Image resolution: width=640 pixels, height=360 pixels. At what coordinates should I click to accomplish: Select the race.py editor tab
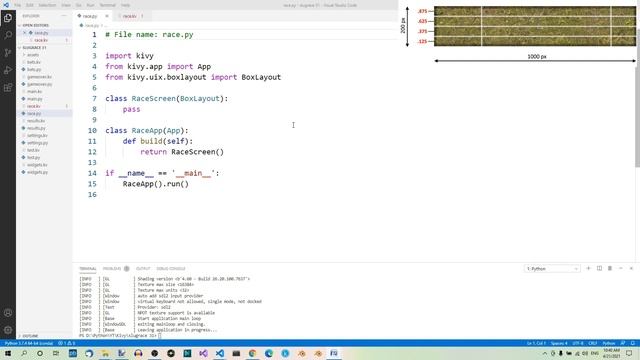[90, 16]
